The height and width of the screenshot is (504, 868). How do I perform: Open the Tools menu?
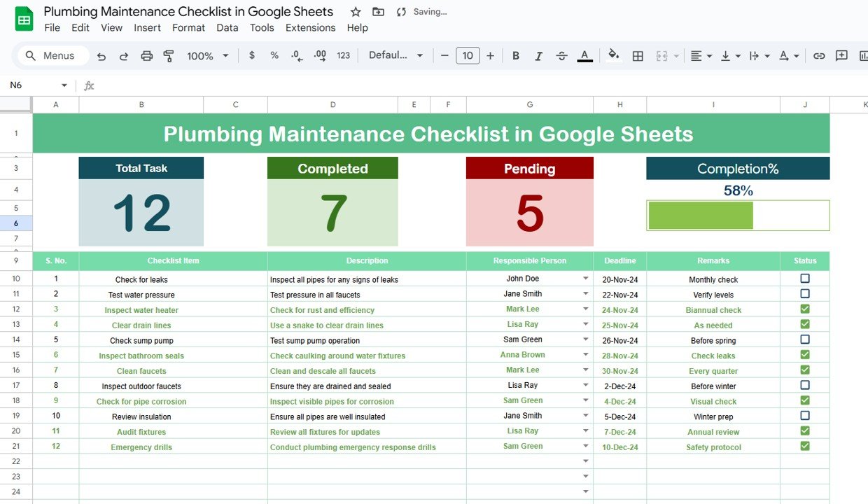tap(262, 28)
